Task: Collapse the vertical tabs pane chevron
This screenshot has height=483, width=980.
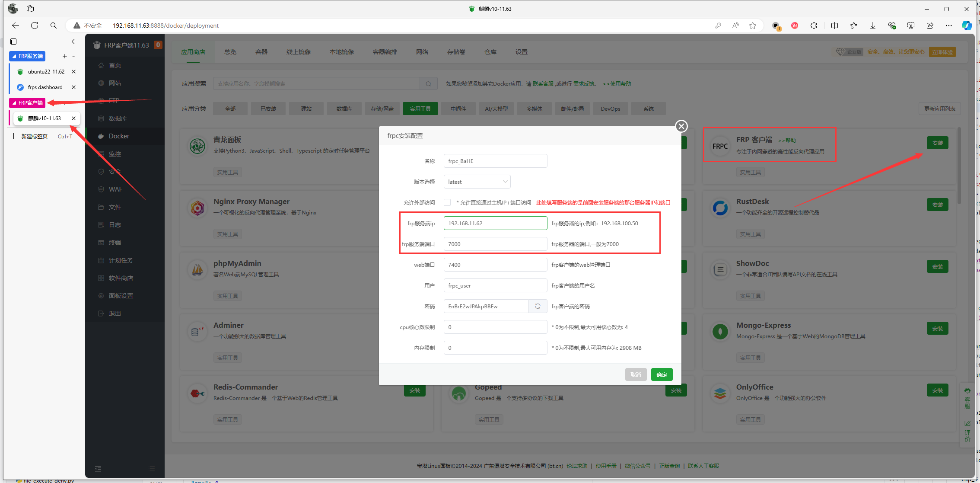Action: coord(73,42)
